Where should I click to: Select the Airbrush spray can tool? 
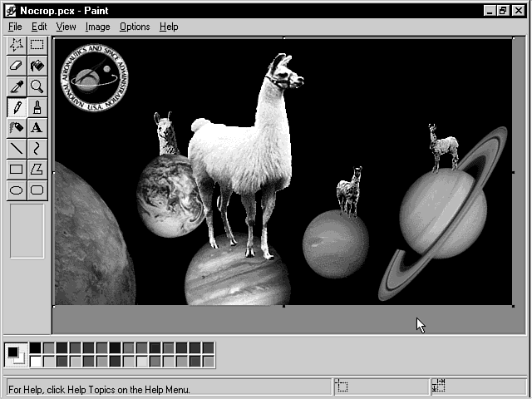click(x=16, y=128)
